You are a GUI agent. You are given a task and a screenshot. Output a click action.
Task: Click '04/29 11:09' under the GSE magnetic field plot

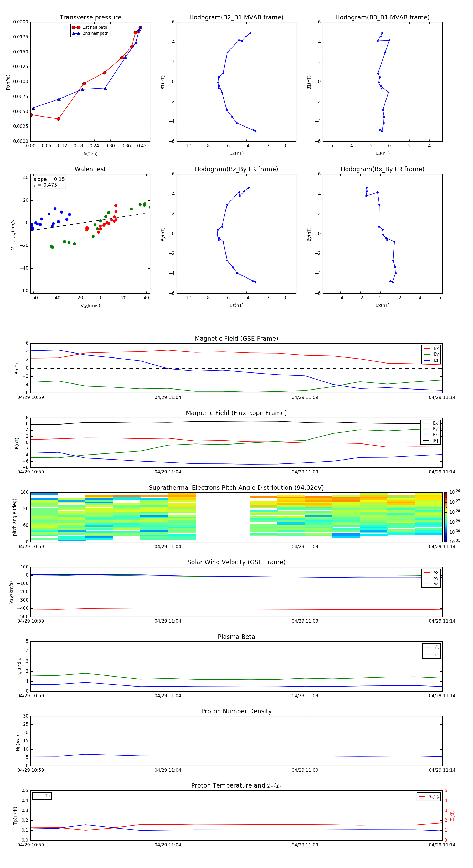click(x=305, y=398)
